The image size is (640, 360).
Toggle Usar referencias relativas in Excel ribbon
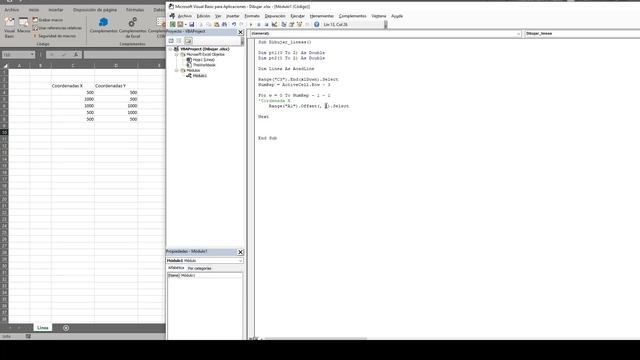click(x=57, y=28)
